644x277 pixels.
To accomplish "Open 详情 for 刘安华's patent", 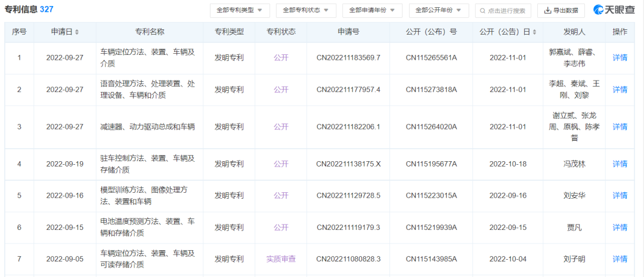I will (x=620, y=195).
